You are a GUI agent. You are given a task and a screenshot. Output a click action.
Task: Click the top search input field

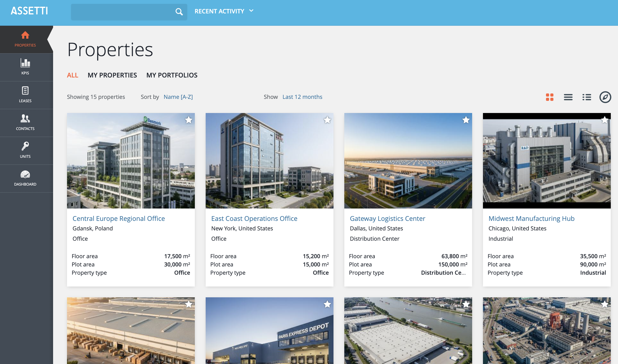[x=121, y=12]
